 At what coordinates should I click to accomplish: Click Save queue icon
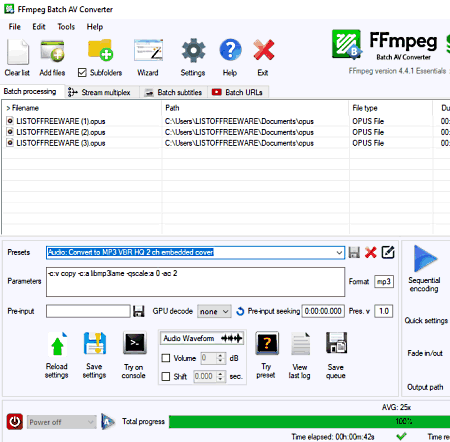336,343
